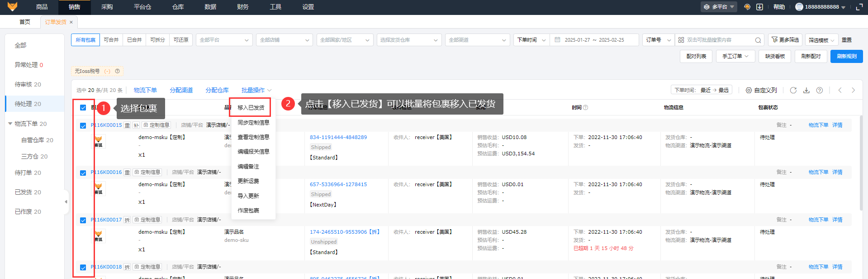This screenshot has height=279, width=868.
Task: Select the 所有包裹 filter option
Action: [85, 40]
